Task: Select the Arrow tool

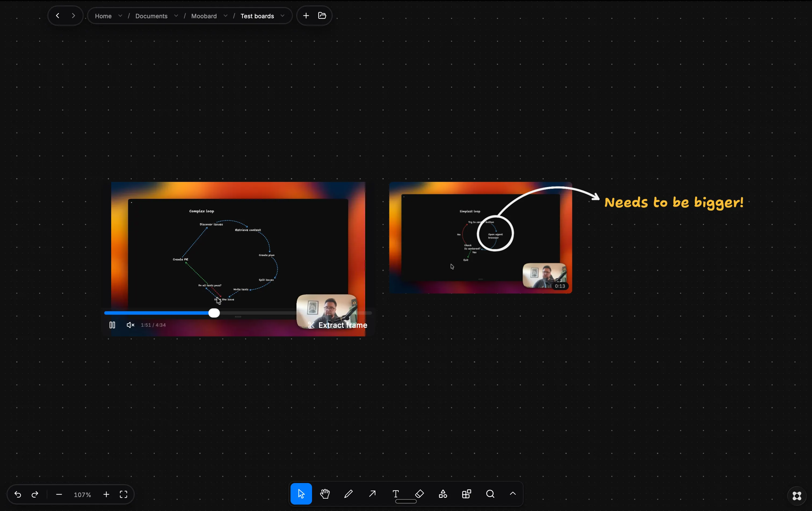Action: [x=372, y=494]
